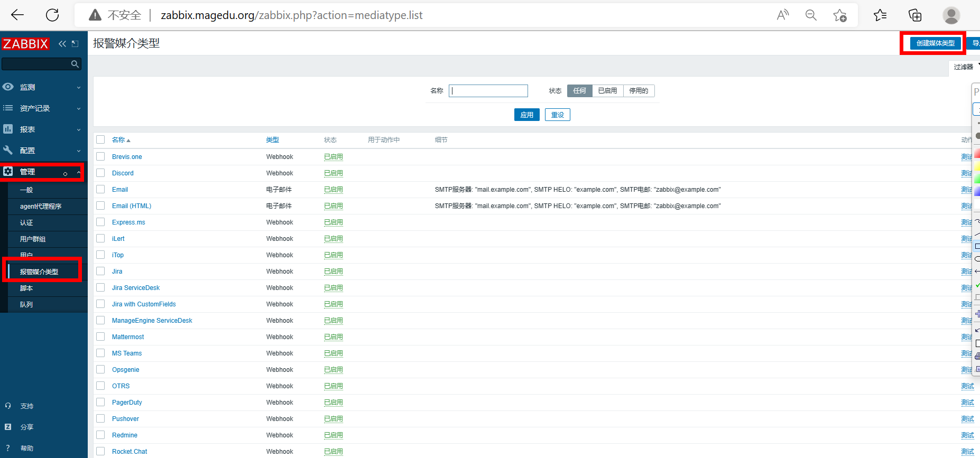Collapse sidebar with the double-chevron icon
Screen dimensions: 980x458
coord(62,44)
